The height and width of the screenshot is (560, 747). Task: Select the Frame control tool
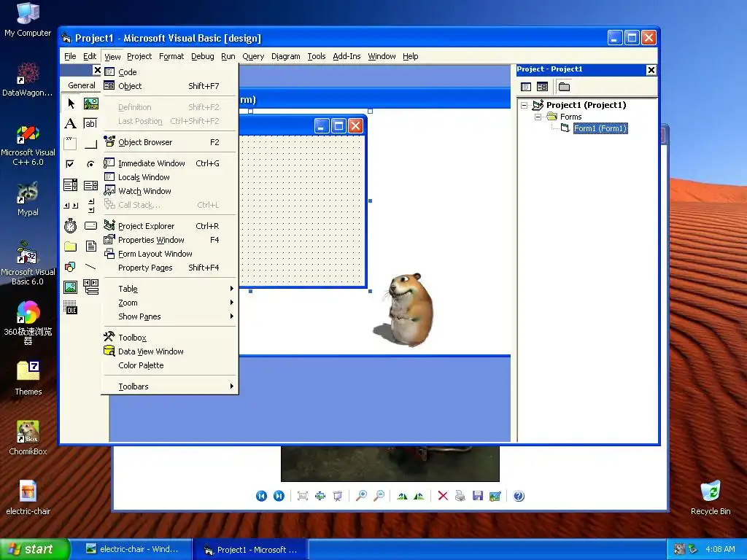pos(71,144)
